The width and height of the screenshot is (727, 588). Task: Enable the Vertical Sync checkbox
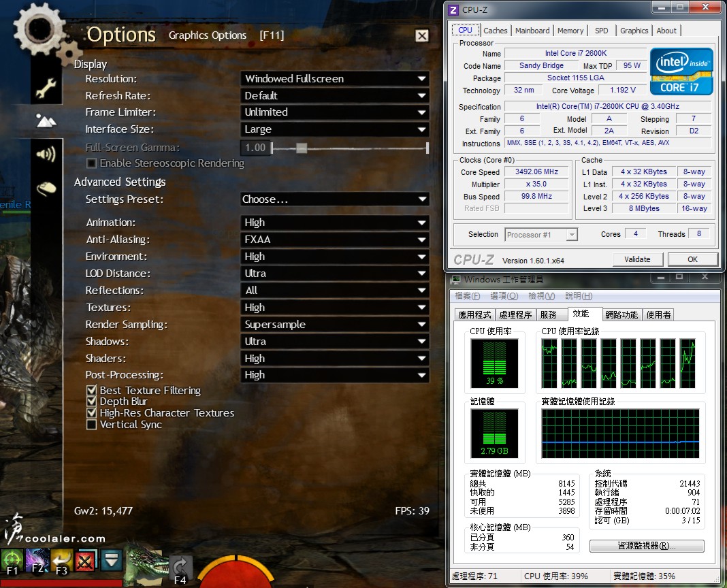(x=91, y=424)
